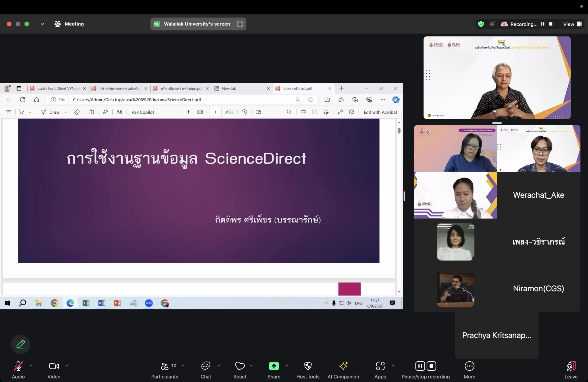Open Walailak University's screen options
Screen dimensions: 588x382
pyautogui.click(x=240, y=24)
